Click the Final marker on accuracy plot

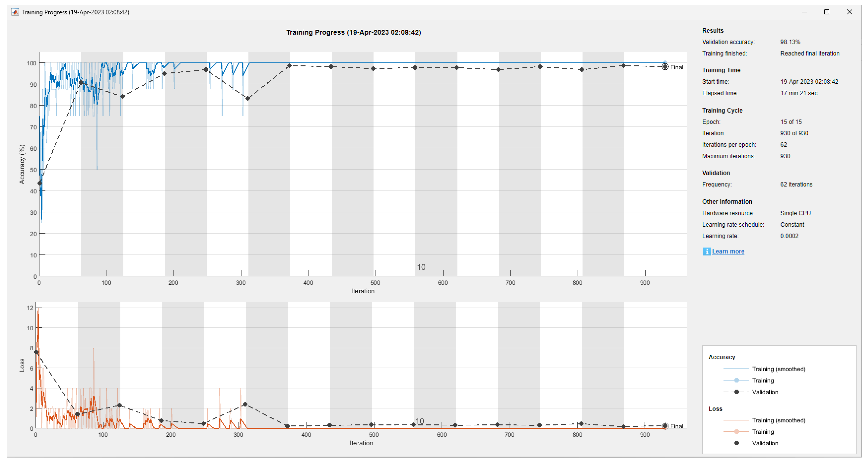665,67
